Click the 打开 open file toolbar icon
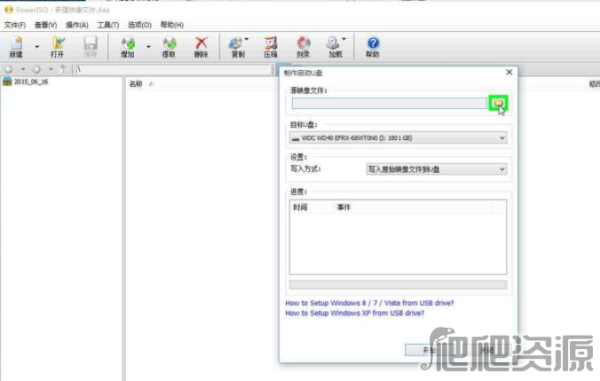Screen dimensions: 600x381 click(x=57, y=47)
